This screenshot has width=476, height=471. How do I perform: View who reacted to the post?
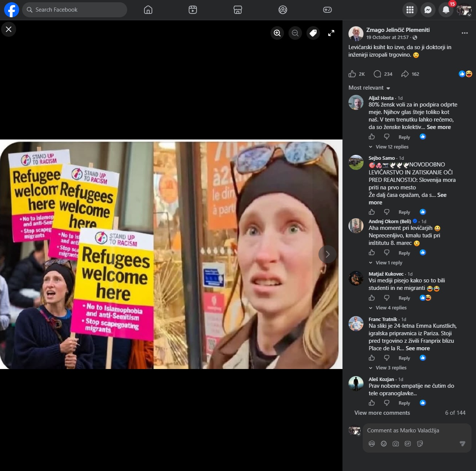coord(465,74)
